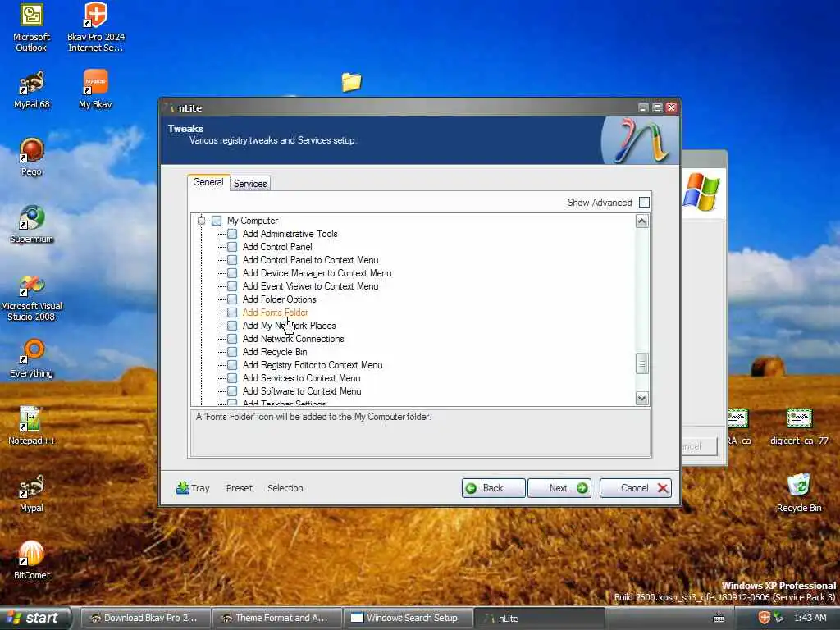
Task: Open BitComet desktop icon
Action: point(32,560)
